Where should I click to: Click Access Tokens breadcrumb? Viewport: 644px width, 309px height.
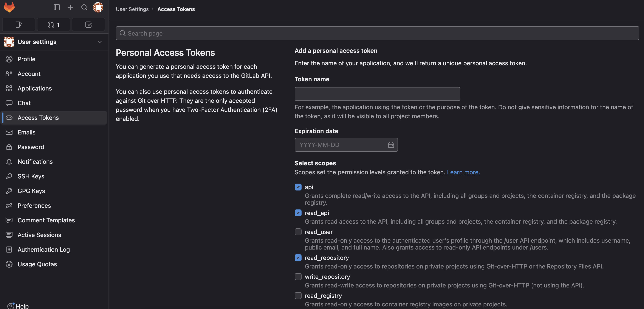[x=176, y=9]
